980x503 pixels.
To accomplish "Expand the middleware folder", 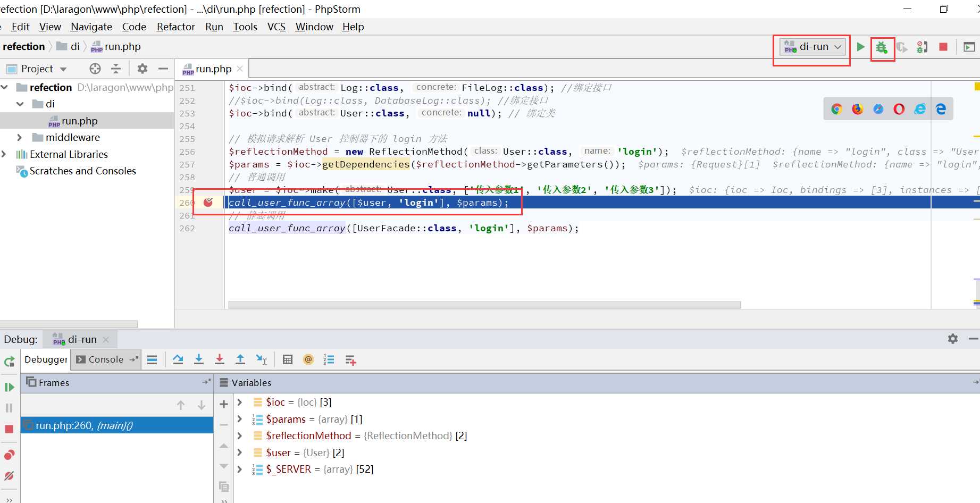I will (20, 137).
